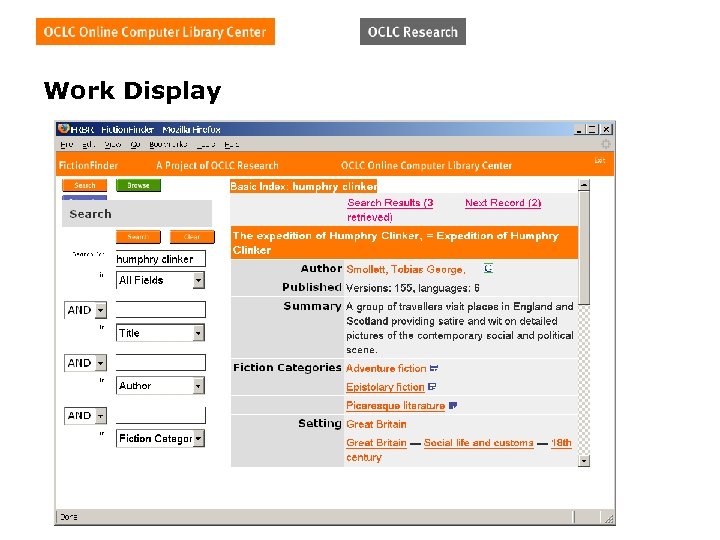Open the File menu
The height and width of the screenshot is (540, 720).
(67, 145)
